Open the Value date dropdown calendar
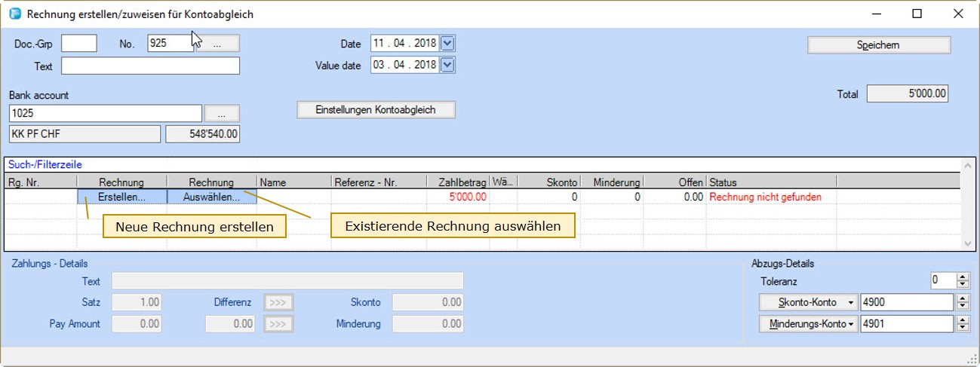The image size is (980, 367). 447,65
